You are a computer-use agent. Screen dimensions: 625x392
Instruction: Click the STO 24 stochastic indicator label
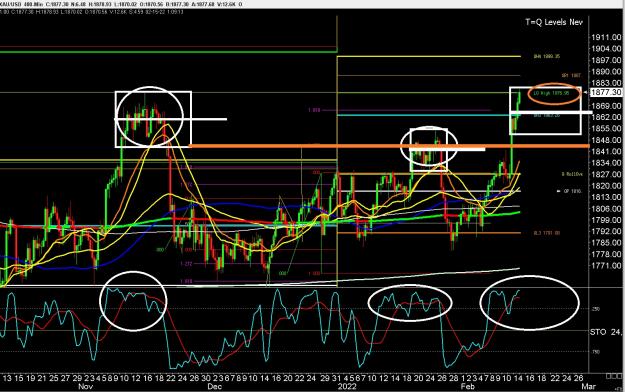606,332
